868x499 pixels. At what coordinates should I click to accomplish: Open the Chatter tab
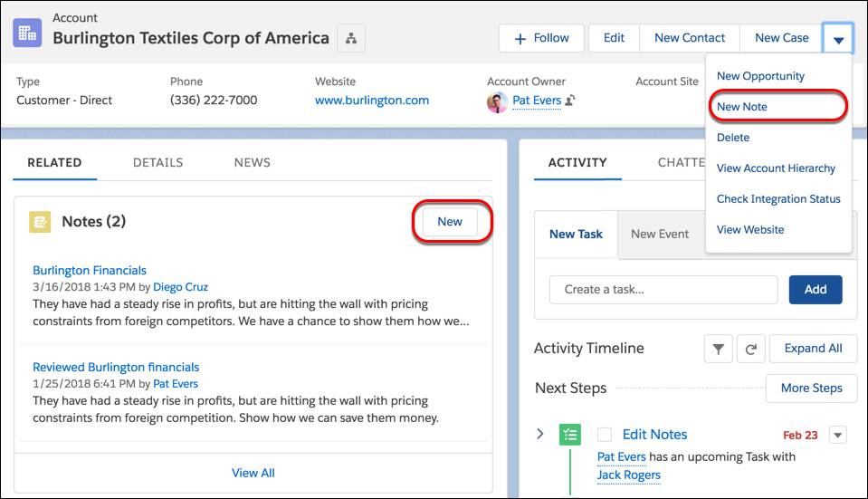pyautogui.click(x=682, y=163)
